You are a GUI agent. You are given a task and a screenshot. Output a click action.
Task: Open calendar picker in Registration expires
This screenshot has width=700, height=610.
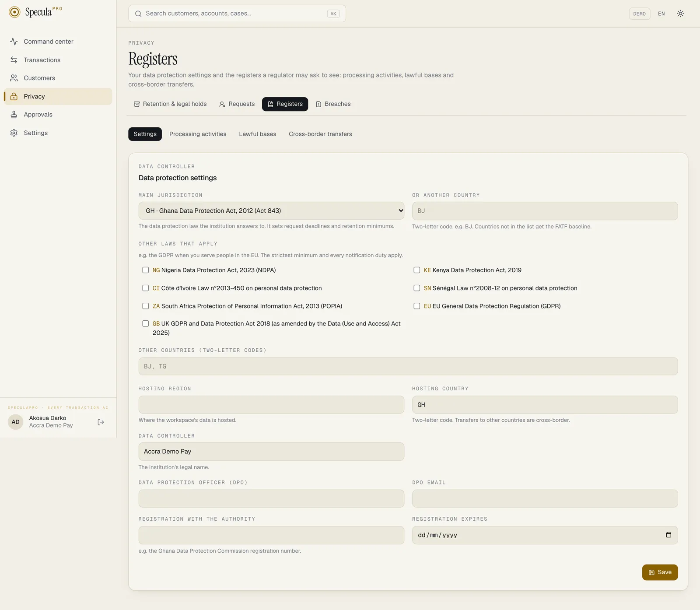point(668,535)
